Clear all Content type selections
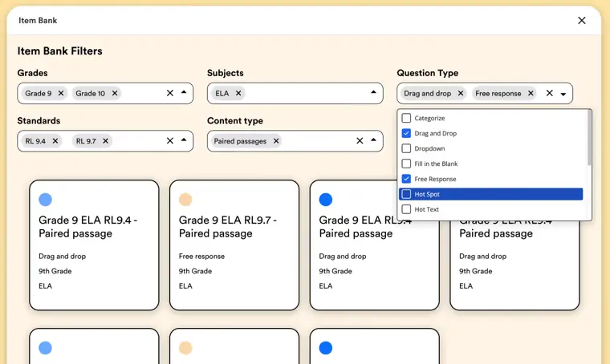Screen dimensions: 610x364 click(x=360, y=140)
